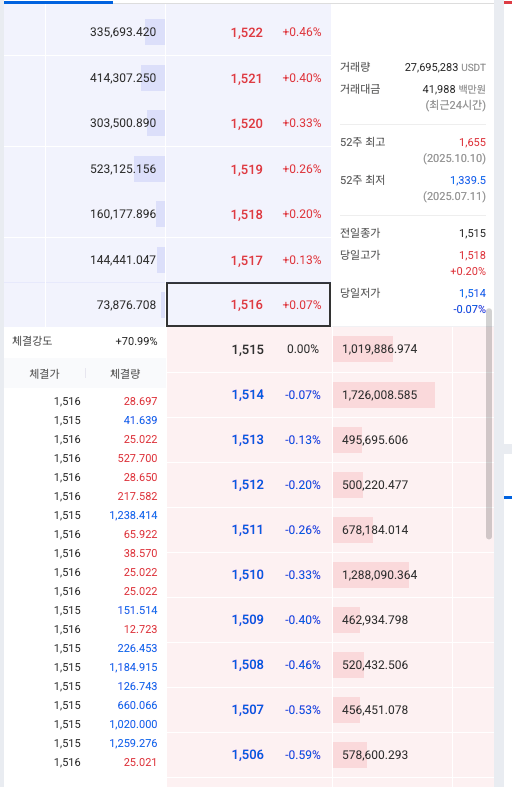The height and width of the screenshot is (787, 512).
Task: Select the highlighted 1,516 price cell
Action: click(248, 305)
